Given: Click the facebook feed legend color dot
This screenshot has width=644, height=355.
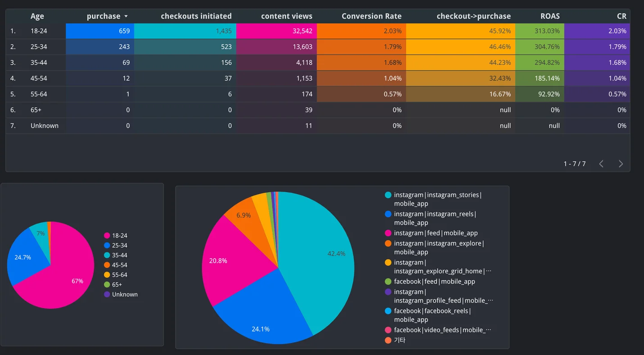Looking at the screenshot, I should point(388,282).
